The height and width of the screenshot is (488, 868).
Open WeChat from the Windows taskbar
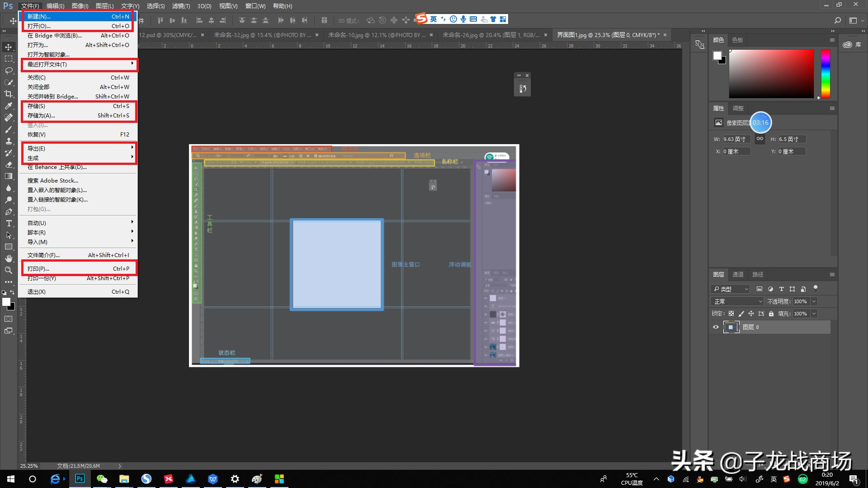[x=102, y=479]
